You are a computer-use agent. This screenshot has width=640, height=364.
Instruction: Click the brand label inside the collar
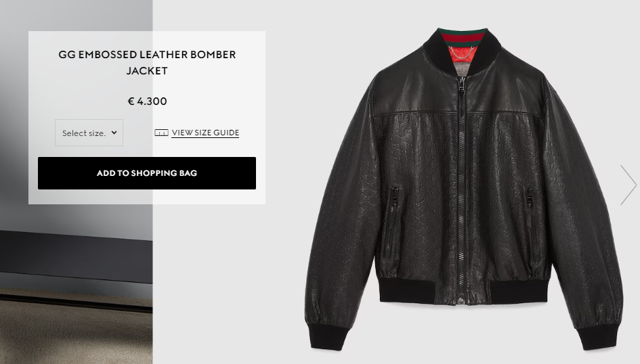pos(462,69)
